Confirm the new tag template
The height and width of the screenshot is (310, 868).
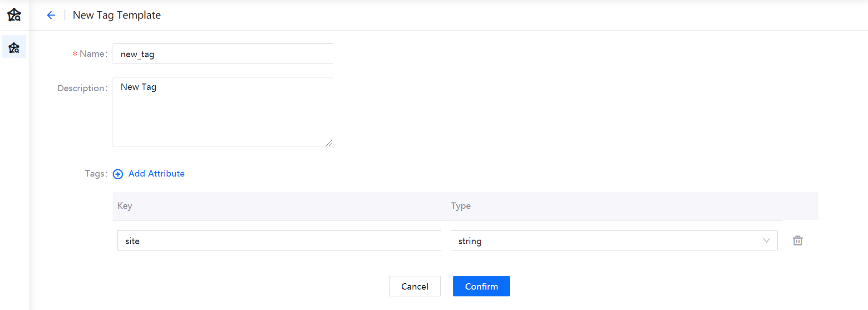481,286
